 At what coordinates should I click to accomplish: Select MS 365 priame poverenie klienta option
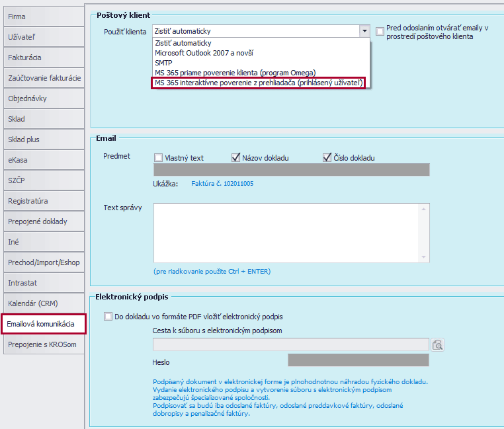(x=261, y=73)
